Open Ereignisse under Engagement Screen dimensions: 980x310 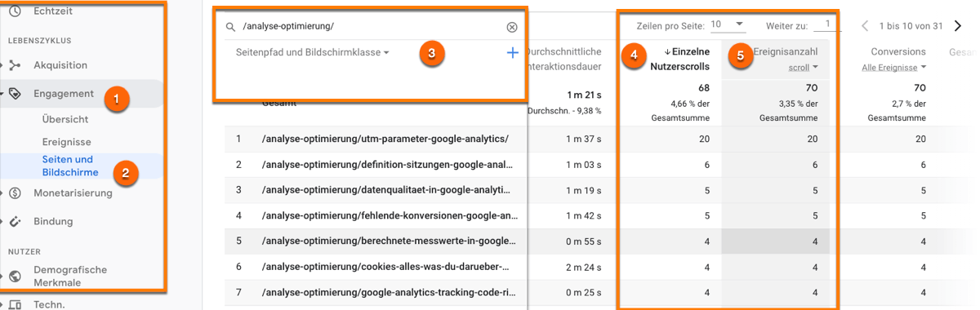(67, 142)
